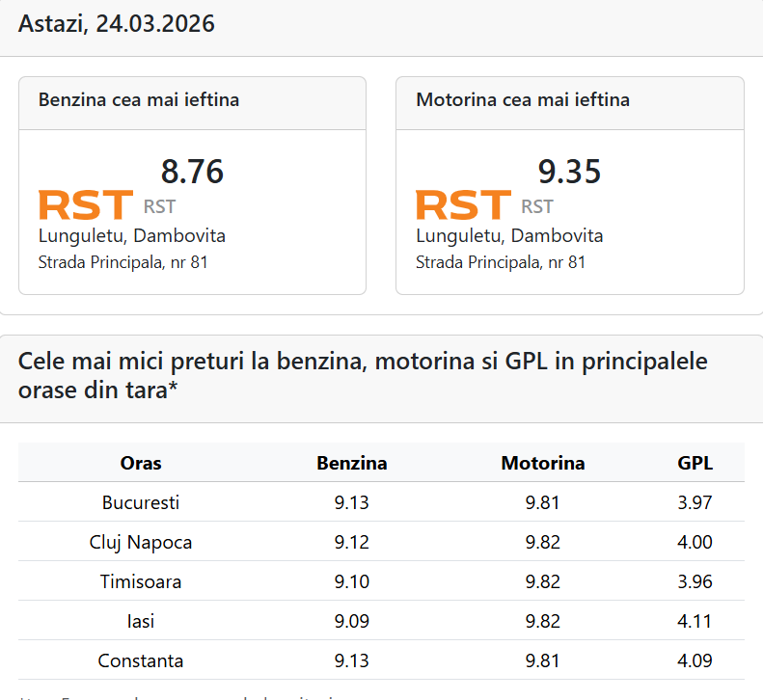Viewport: 763px width, 700px height.
Task: Click Strada Principala address in benzina card
Action: click(x=123, y=262)
